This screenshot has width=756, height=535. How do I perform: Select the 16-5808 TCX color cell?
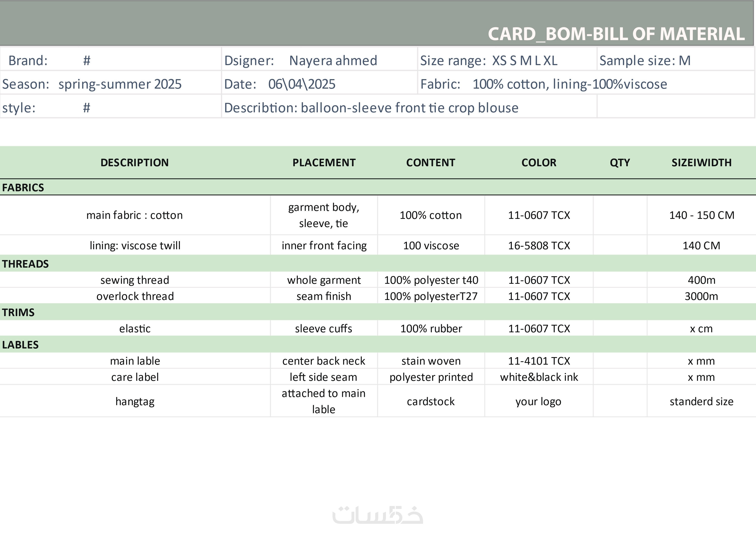(x=539, y=245)
